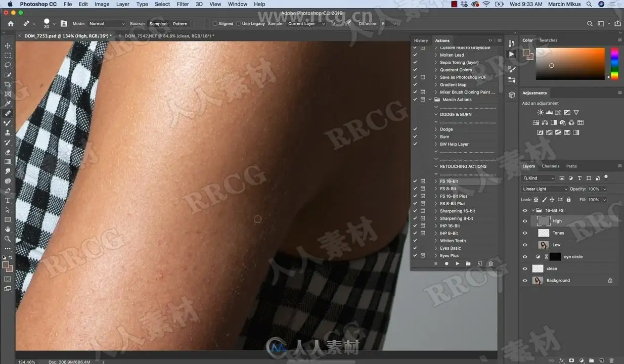The width and height of the screenshot is (624, 364).
Task: Add a Levels adjustment
Action: pyautogui.click(x=550, y=113)
